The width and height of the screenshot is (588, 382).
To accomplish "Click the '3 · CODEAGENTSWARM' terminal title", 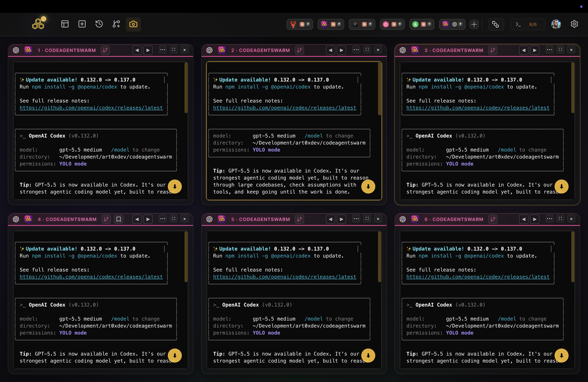I will [454, 50].
